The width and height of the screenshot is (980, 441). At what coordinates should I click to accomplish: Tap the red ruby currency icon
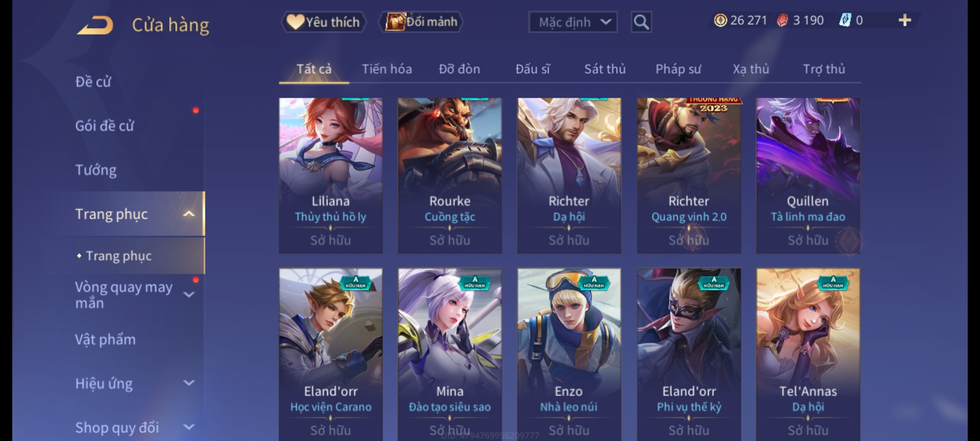(782, 20)
